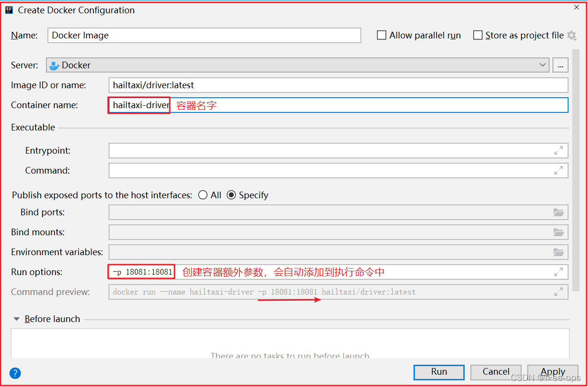
Task: Expand the Entrypoint field editor icon
Action: (559, 150)
